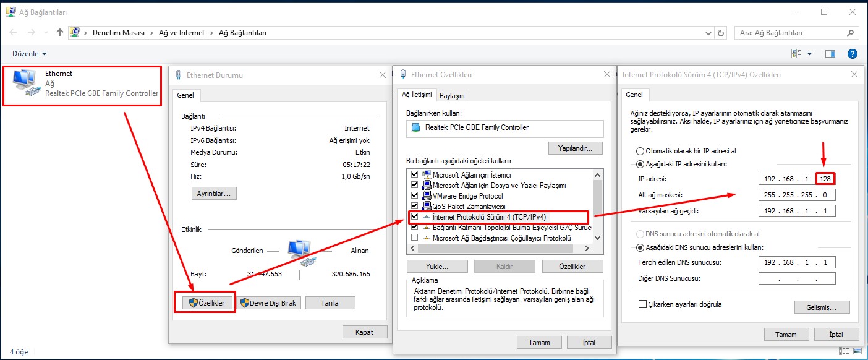Enable Çıkarken ayarları doğrula checkbox
The image size is (868, 360).
[x=642, y=304]
